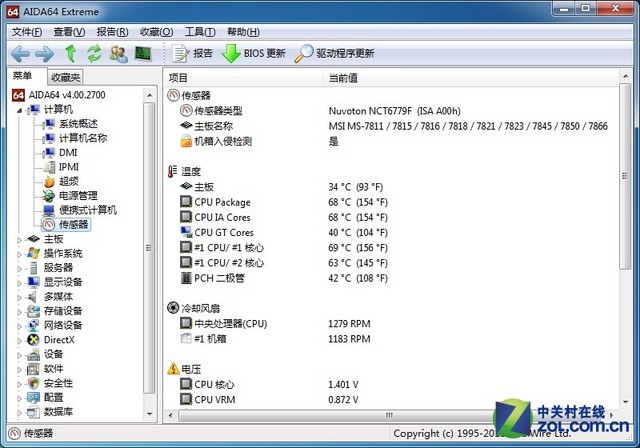Image resolution: width=640 pixels, height=448 pixels.
Task: Open the 帮助(H) menu
Action: [243, 32]
